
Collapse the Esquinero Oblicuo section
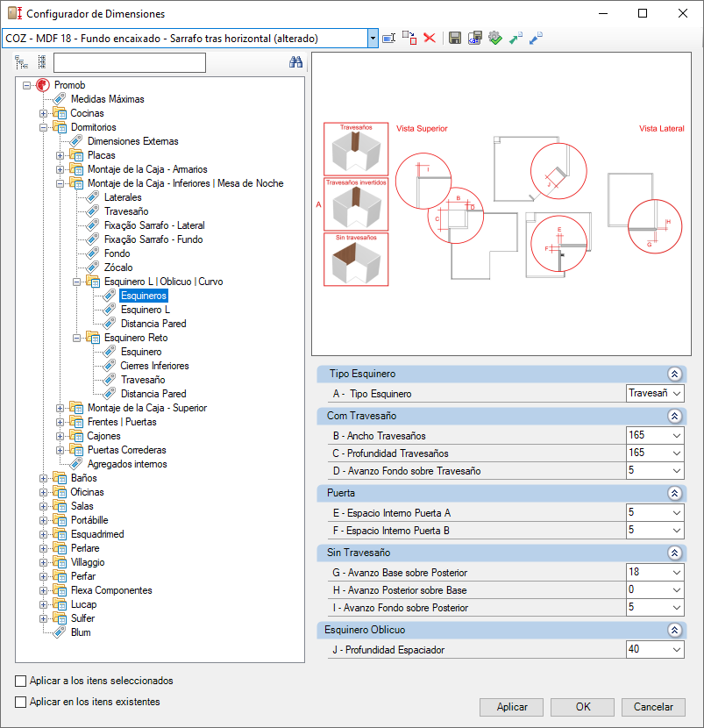pos(674,630)
